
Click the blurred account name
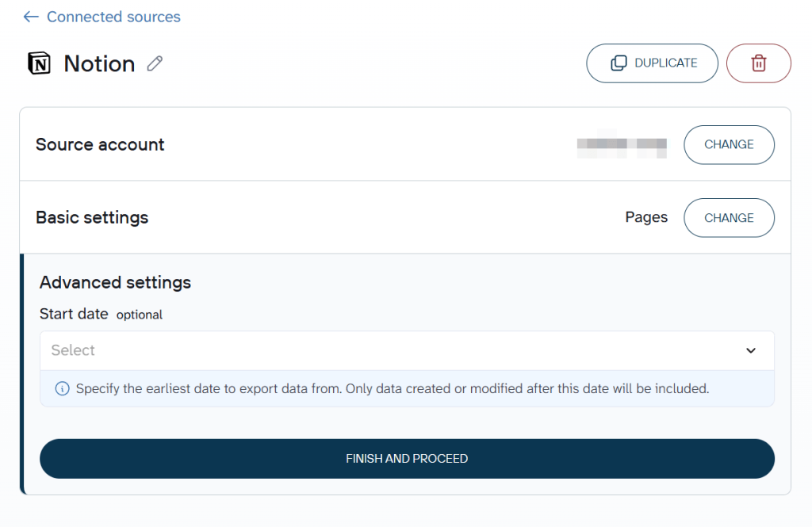622,144
